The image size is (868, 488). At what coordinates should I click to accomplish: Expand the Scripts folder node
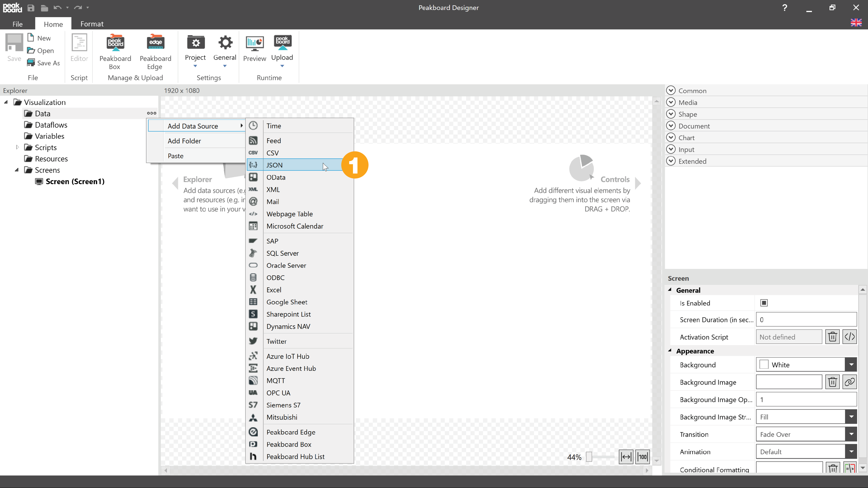[x=17, y=147]
